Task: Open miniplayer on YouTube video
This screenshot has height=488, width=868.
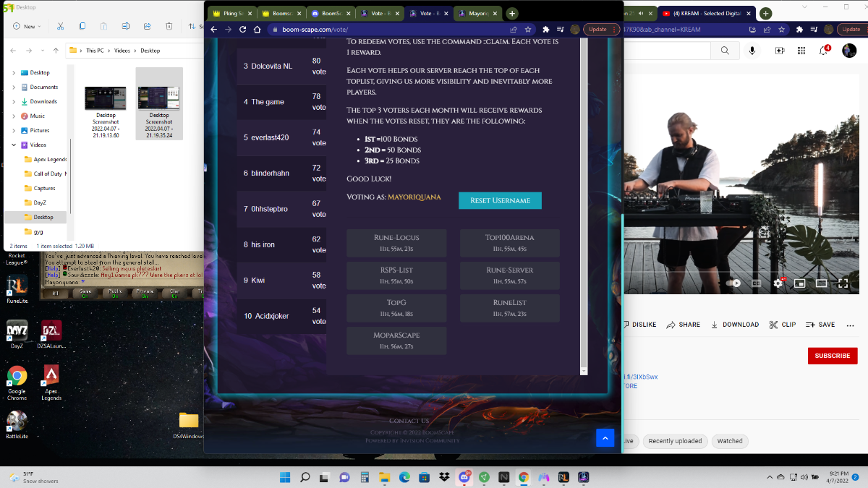Action: [x=799, y=283]
